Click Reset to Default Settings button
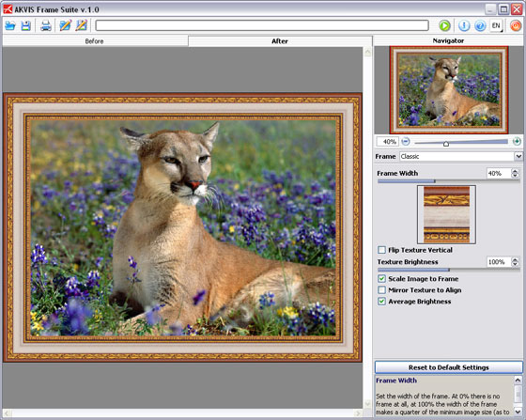526x420 pixels. point(449,367)
